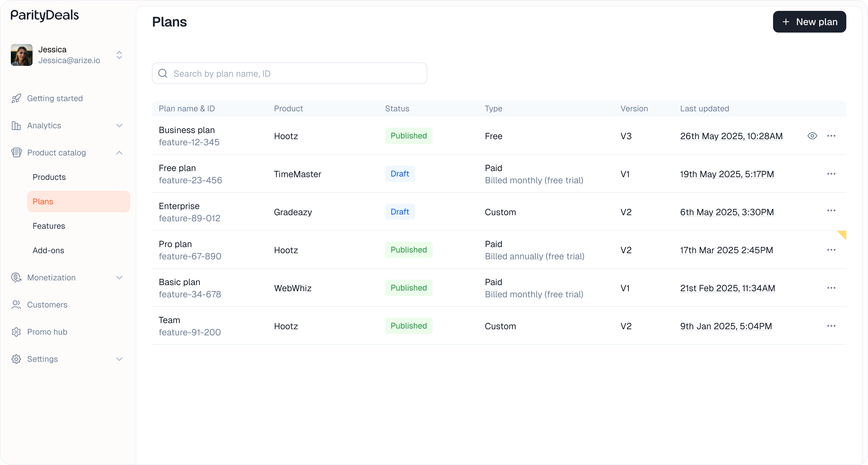Toggle eye icon on Business plan row
868x465 pixels.
[x=812, y=136]
